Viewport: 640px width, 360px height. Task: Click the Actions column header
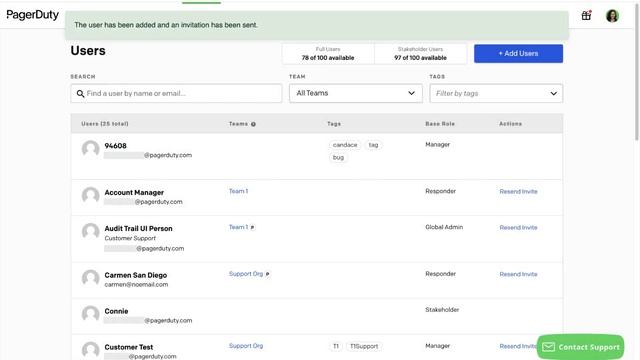click(511, 124)
